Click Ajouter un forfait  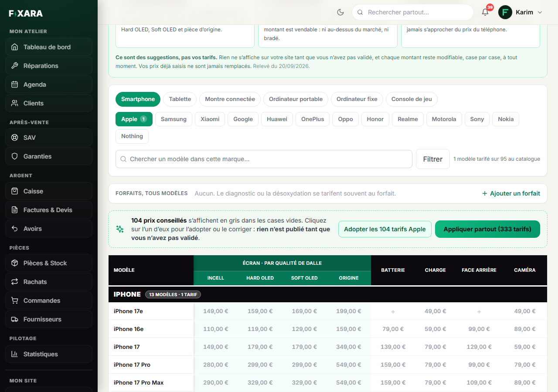(x=511, y=193)
